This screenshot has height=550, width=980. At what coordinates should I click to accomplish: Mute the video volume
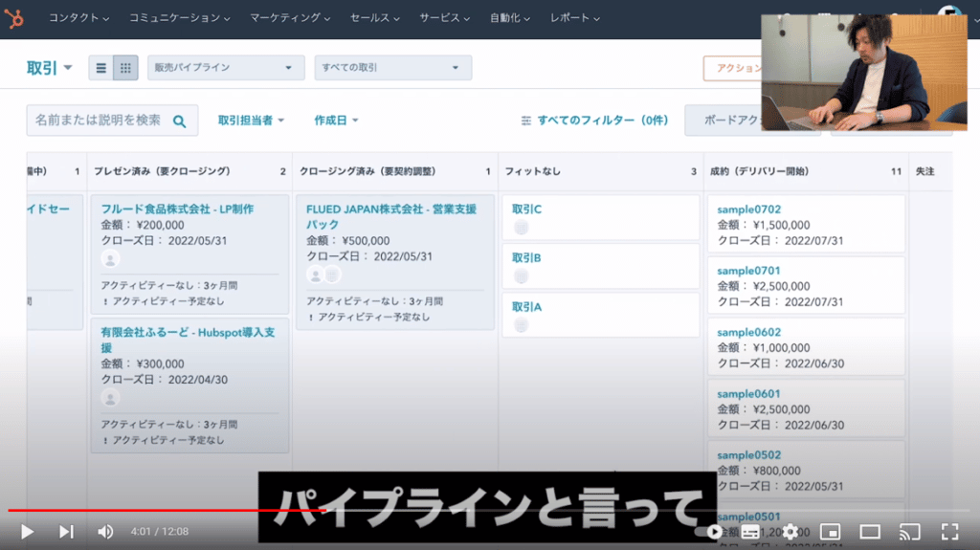(105, 531)
